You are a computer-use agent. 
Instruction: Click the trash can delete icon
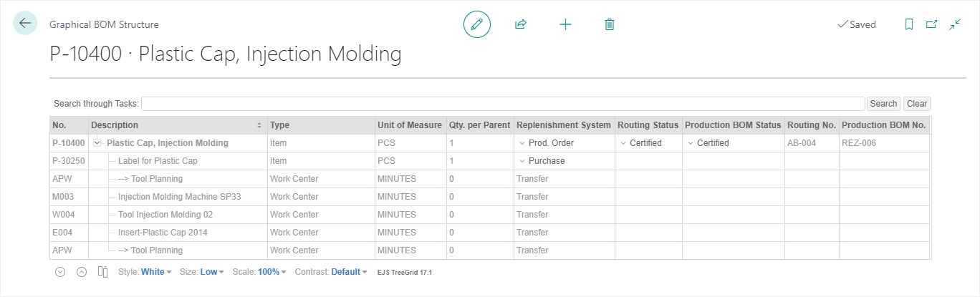pyautogui.click(x=610, y=24)
